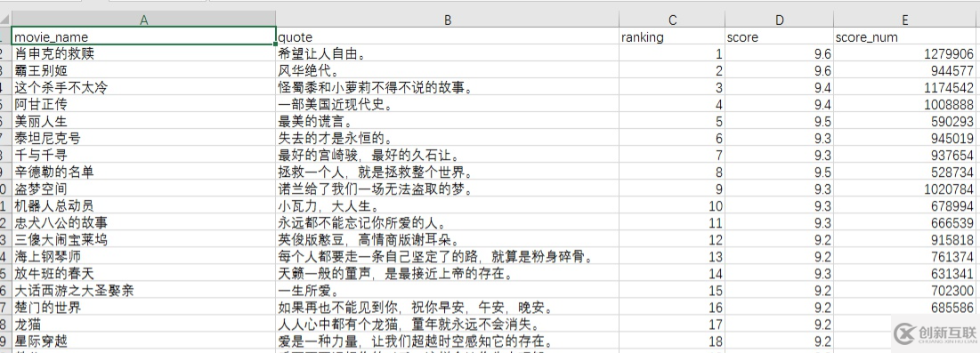Viewport: 980px width, 353px height.
Task: Click the ranking header cell
Action: click(x=673, y=36)
